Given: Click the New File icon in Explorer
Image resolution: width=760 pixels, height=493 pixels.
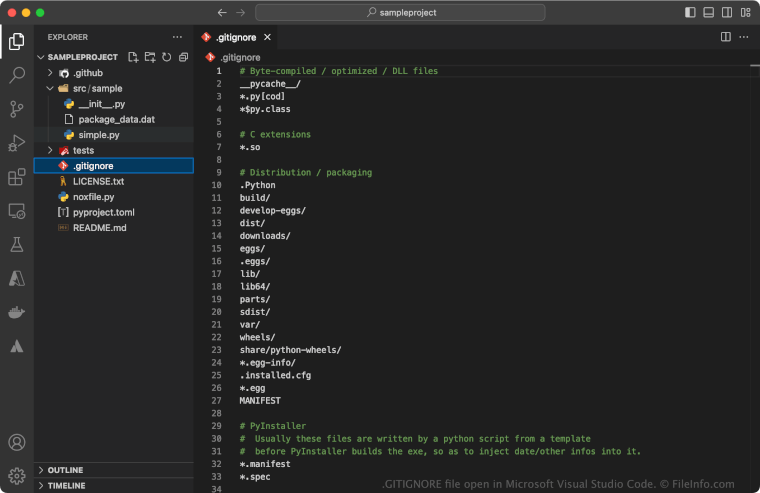Looking at the screenshot, I should (x=133, y=57).
